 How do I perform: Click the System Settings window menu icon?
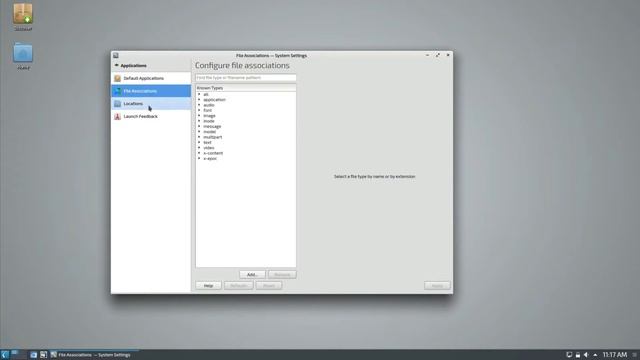116,56
